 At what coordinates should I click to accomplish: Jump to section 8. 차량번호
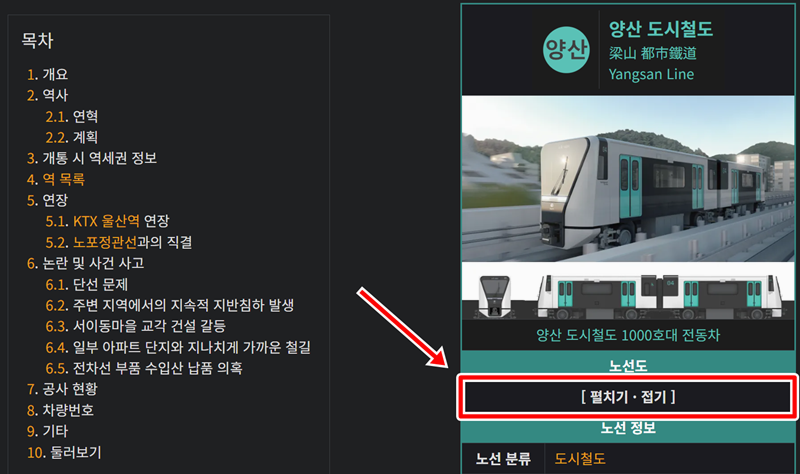[x=60, y=410]
